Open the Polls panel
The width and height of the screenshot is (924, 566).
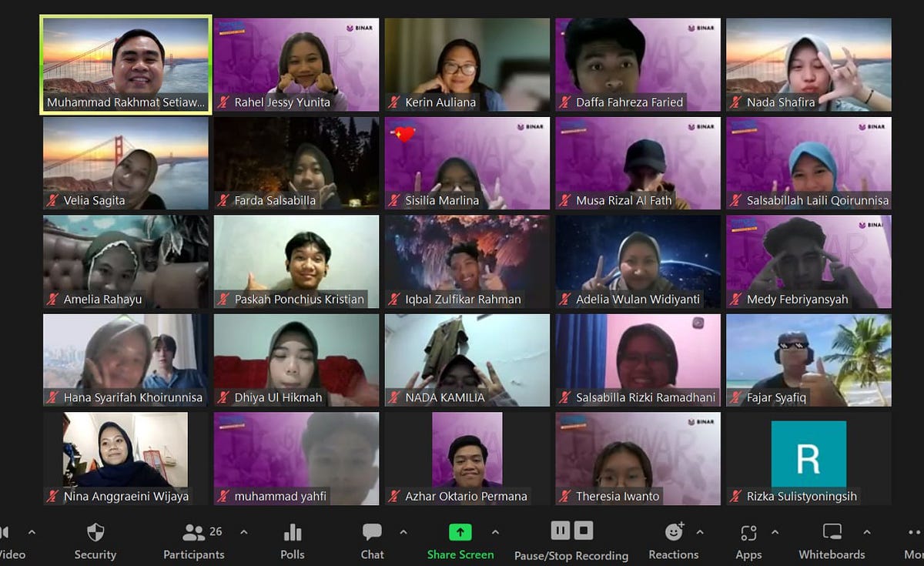(291, 531)
